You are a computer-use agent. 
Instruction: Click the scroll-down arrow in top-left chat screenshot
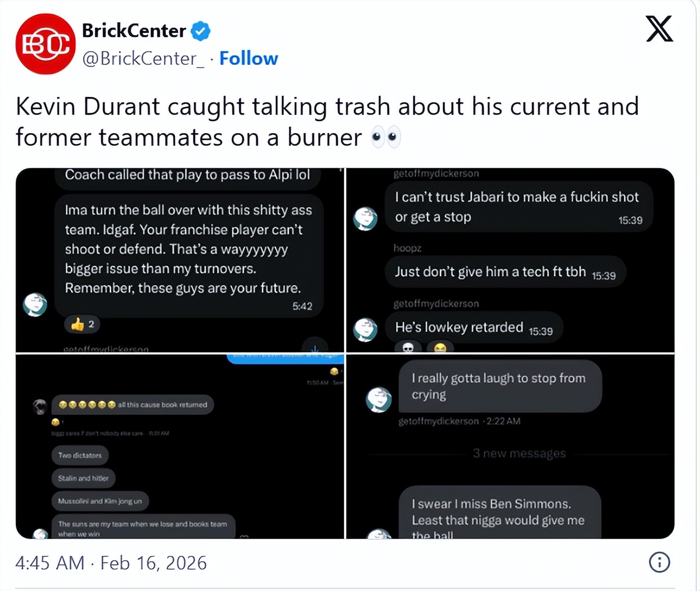(x=315, y=347)
